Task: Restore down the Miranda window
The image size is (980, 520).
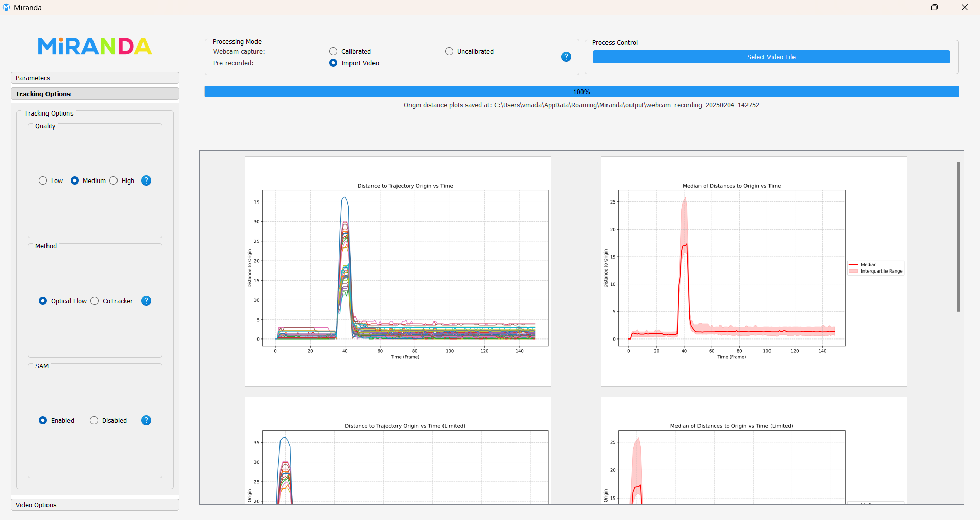Action: pos(935,7)
